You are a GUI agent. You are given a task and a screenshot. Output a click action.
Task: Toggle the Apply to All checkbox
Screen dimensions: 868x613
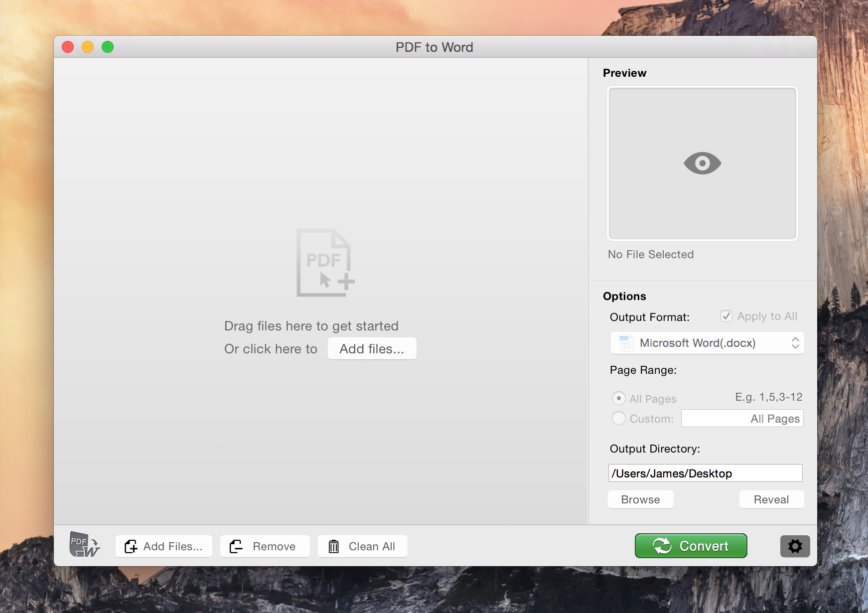click(726, 316)
